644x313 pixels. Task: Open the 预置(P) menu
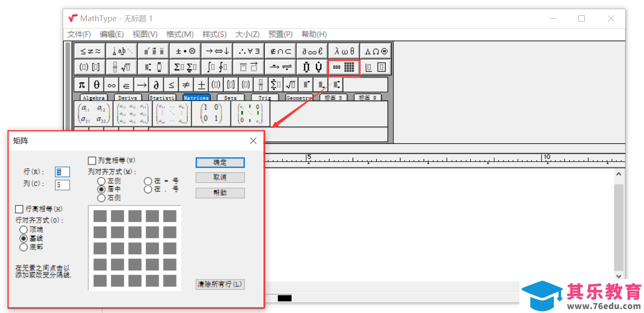[281, 34]
